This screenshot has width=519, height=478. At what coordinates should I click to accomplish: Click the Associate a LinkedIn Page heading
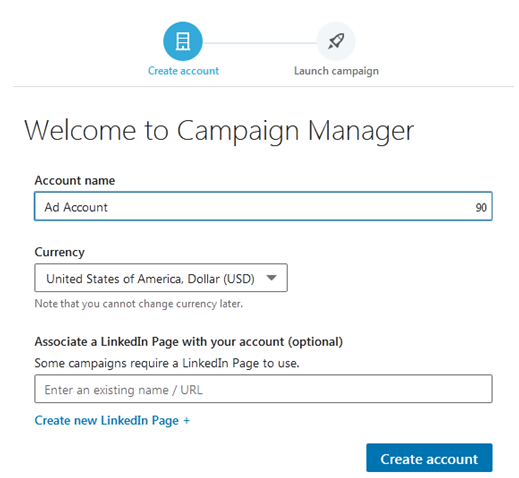(x=189, y=342)
